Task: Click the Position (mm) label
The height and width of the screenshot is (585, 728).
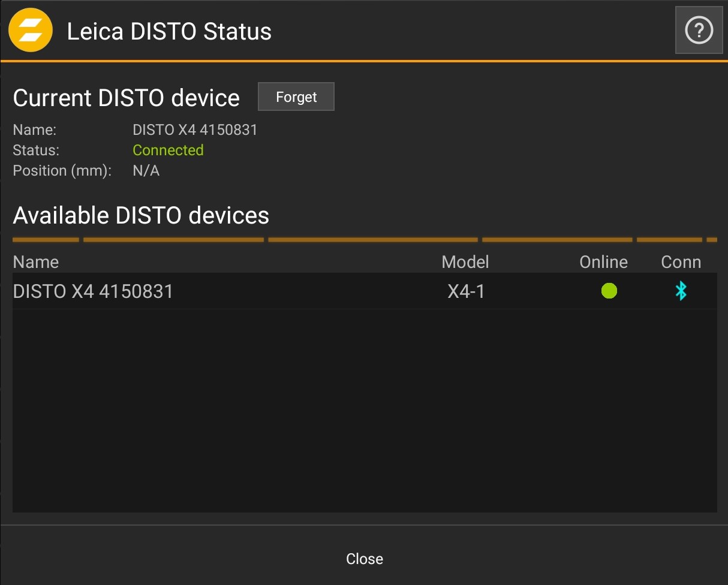Action: click(x=62, y=171)
